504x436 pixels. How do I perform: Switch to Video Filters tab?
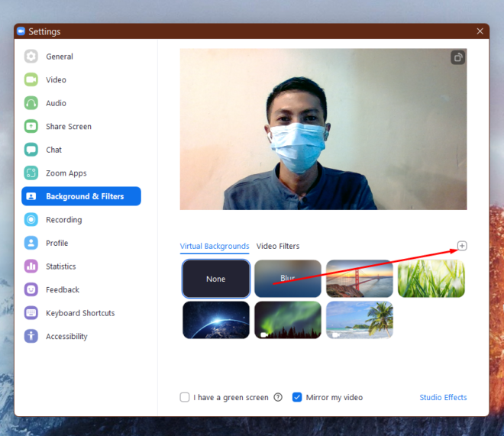tap(278, 246)
